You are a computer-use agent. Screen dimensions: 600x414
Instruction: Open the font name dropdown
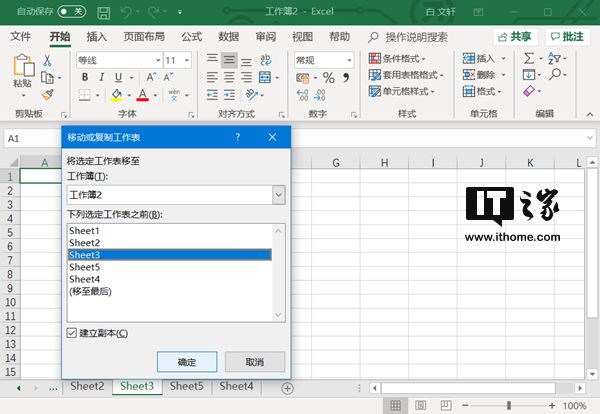tap(158, 60)
